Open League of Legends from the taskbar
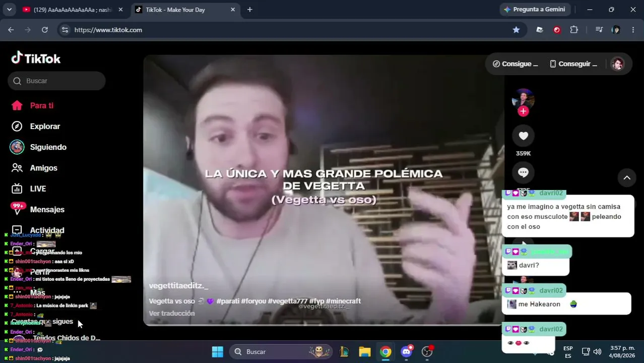Screen dimensions: 644x363 pos(344,351)
